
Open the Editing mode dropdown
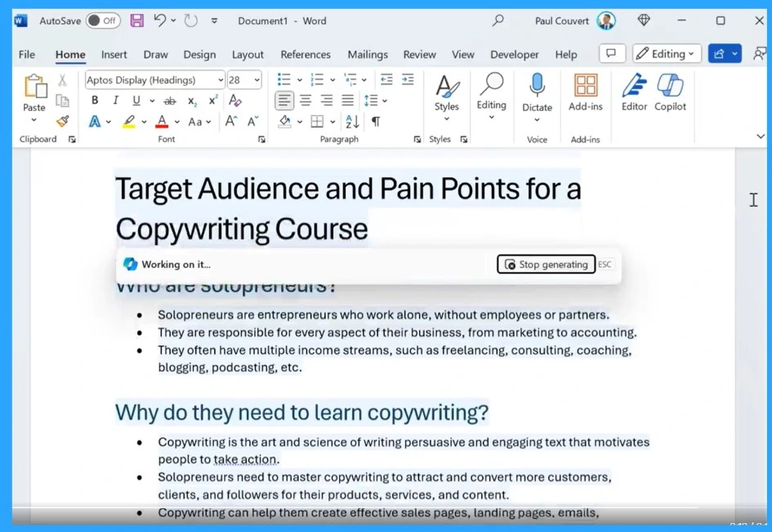(667, 54)
